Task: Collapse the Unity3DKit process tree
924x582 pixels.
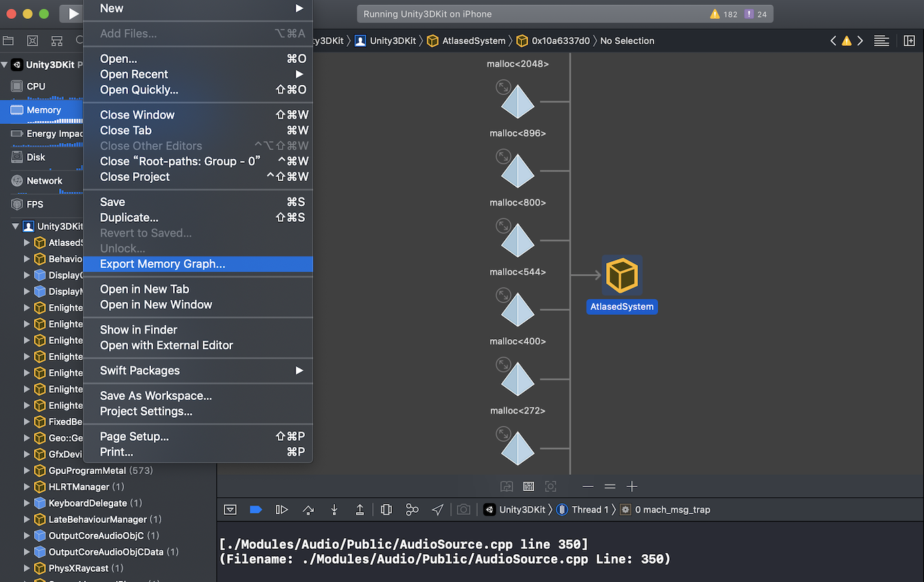Action: tap(16, 226)
